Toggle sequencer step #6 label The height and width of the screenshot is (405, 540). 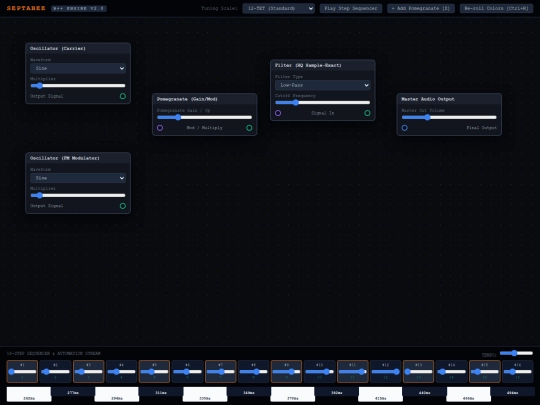pos(187,365)
